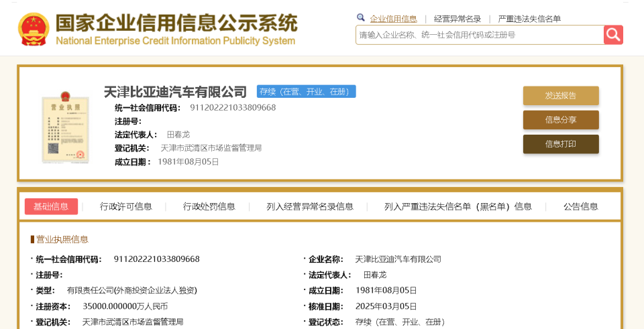Switch to the 行政许可信息 tab

[126, 206]
